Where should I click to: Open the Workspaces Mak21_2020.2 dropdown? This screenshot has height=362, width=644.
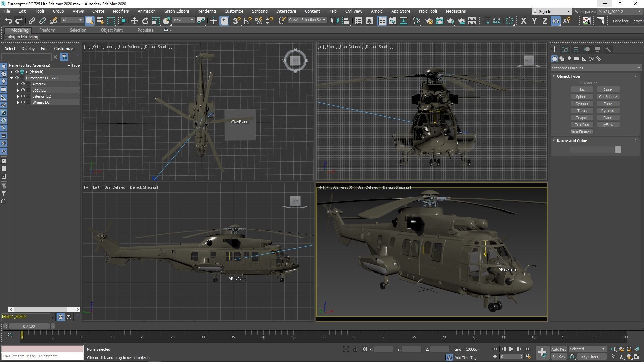click(619, 12)
